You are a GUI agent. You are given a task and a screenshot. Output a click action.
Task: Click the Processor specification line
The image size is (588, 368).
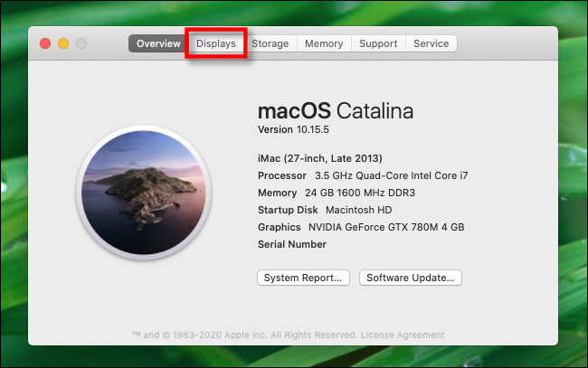[x=362, y=175]
